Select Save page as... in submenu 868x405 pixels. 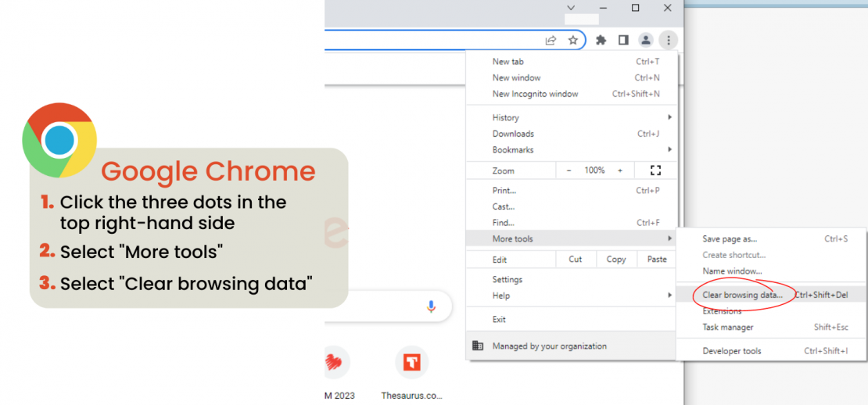click(770, 239)
